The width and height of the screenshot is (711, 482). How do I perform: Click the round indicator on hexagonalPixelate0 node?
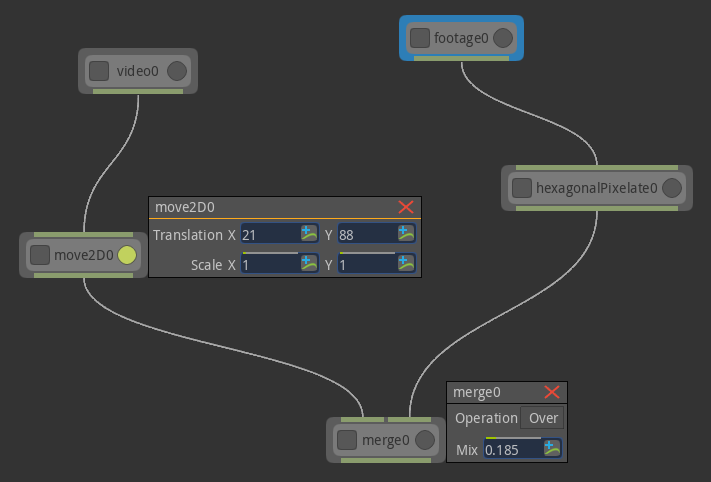(672, 188)
